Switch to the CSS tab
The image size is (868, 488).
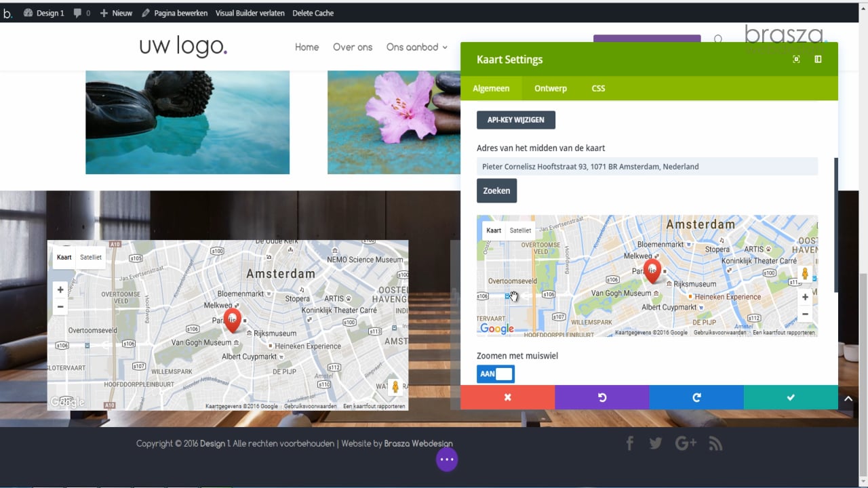point(598,88)
